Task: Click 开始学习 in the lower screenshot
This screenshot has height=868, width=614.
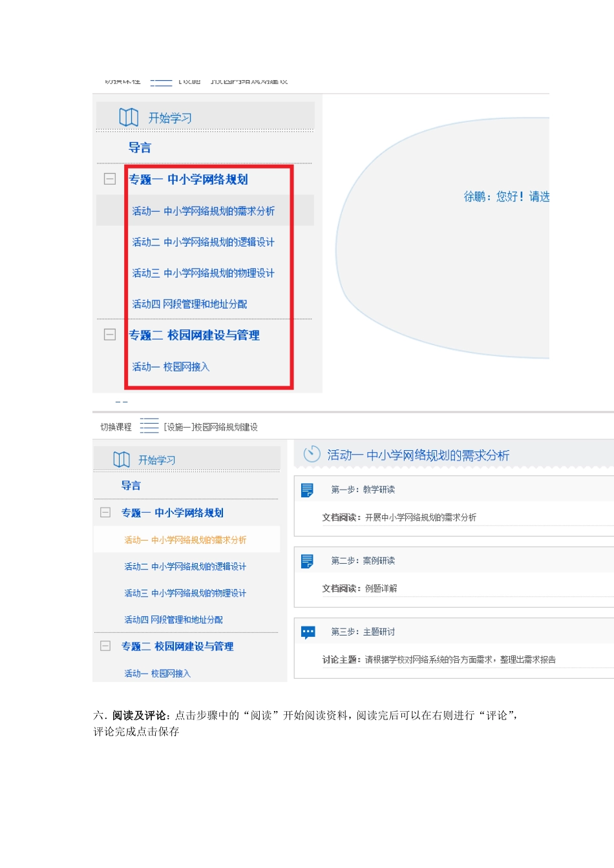Action: coord(157,460)
